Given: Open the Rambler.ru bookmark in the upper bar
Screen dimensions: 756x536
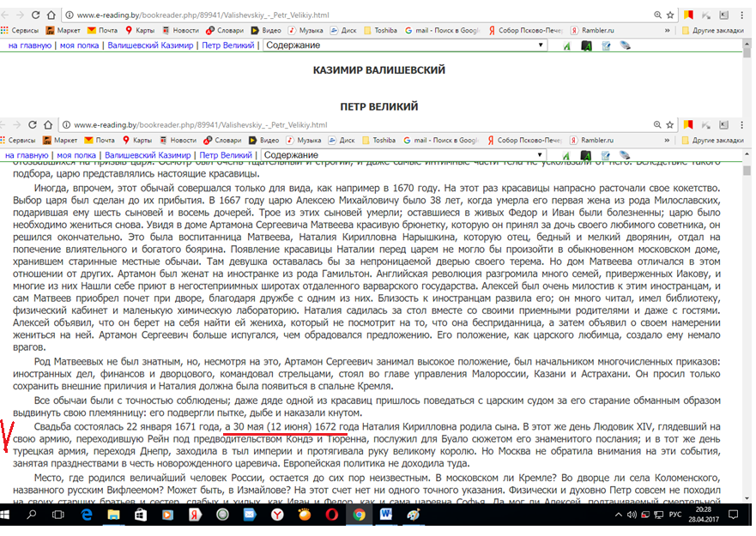Looking at the screenshot, I should [593, 30].
